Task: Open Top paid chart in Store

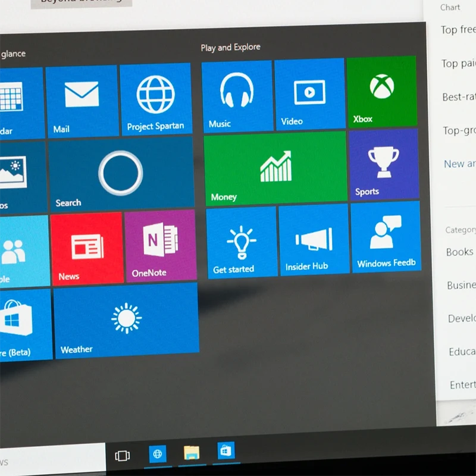Action: click(x=458, y=64)
